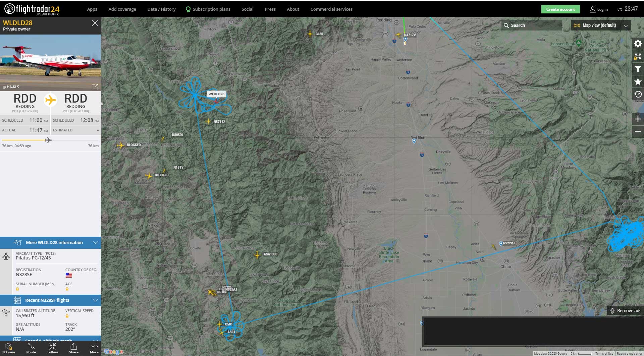Click the Log in link
Viewport: 644px width, 356px height.
click(599, 9)
